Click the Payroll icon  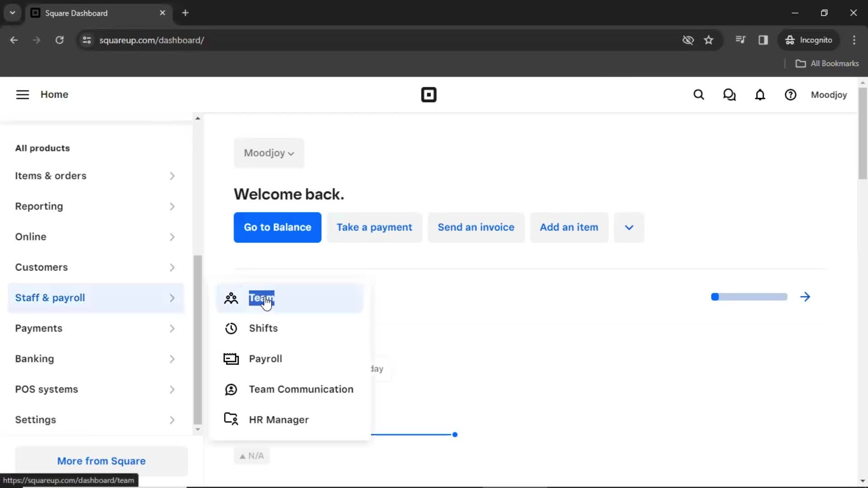tap(231, 359)
